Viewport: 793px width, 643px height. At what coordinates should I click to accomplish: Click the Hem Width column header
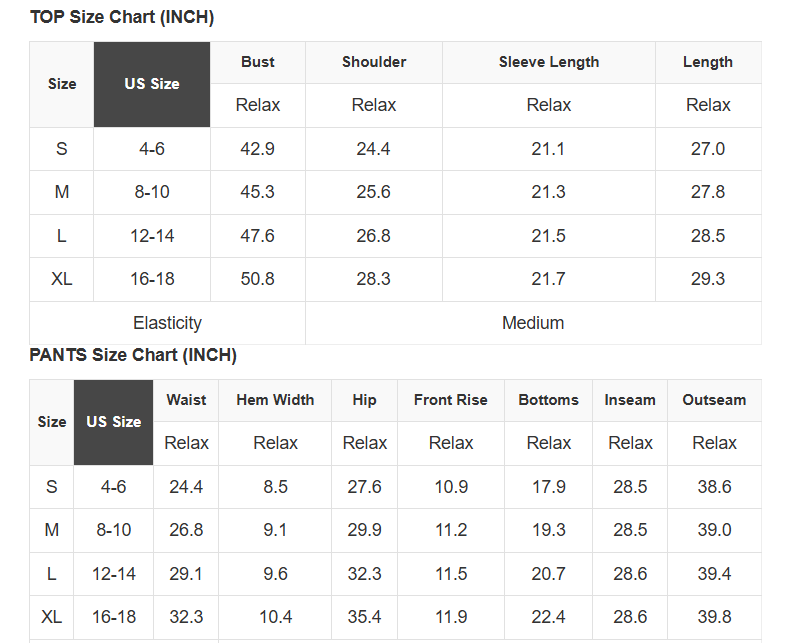tap(275, 400)
